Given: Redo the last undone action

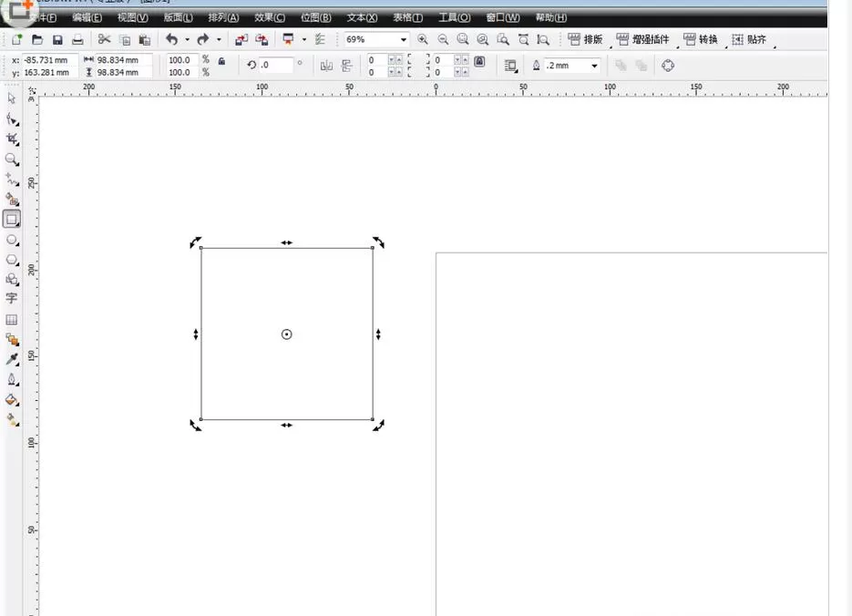Looking at the screenshot, I should (x=203, y=39).
